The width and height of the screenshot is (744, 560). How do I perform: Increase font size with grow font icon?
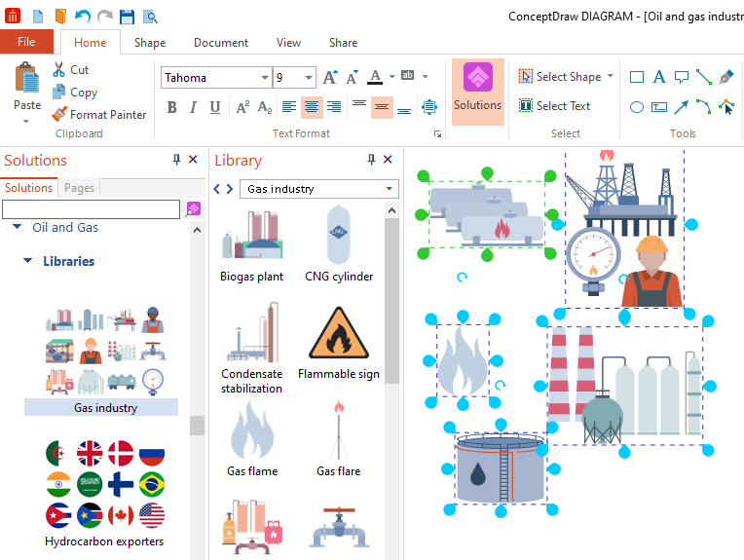click(330, 77)
